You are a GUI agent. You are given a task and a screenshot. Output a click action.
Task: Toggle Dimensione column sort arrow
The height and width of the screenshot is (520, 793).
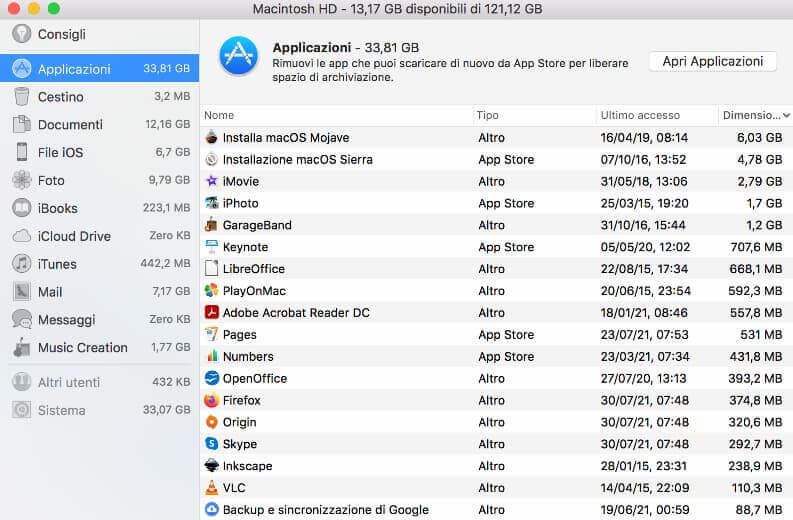point(786,115)
